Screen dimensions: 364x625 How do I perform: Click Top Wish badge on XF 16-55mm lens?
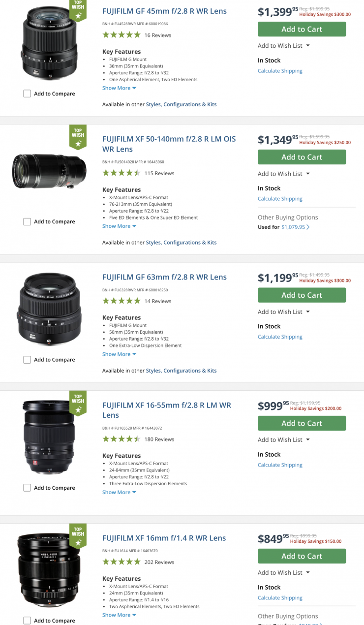coord(78,403)
